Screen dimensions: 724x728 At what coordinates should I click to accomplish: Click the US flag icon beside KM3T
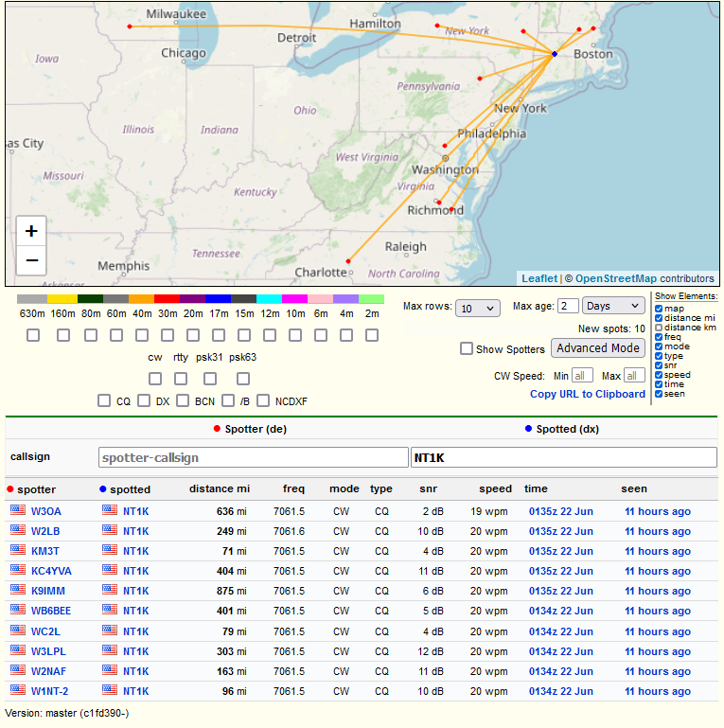pyautogui.click(x=18, y=550)
